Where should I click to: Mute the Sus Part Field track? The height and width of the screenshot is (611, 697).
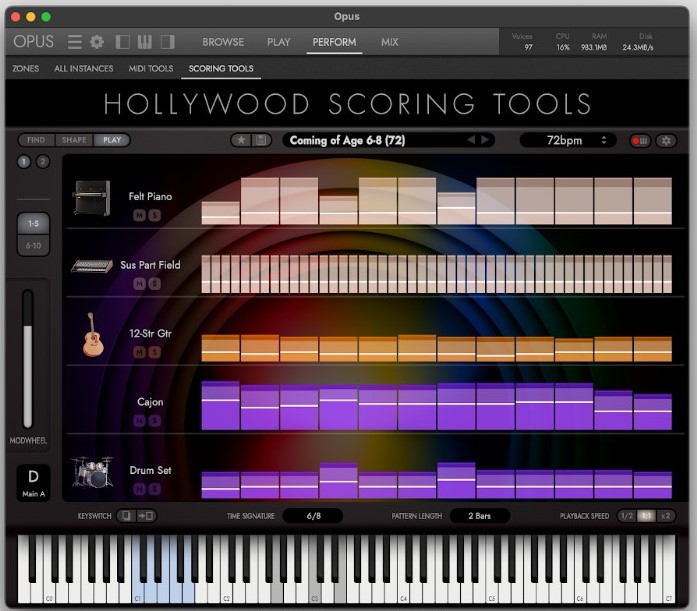coord(140,284)
